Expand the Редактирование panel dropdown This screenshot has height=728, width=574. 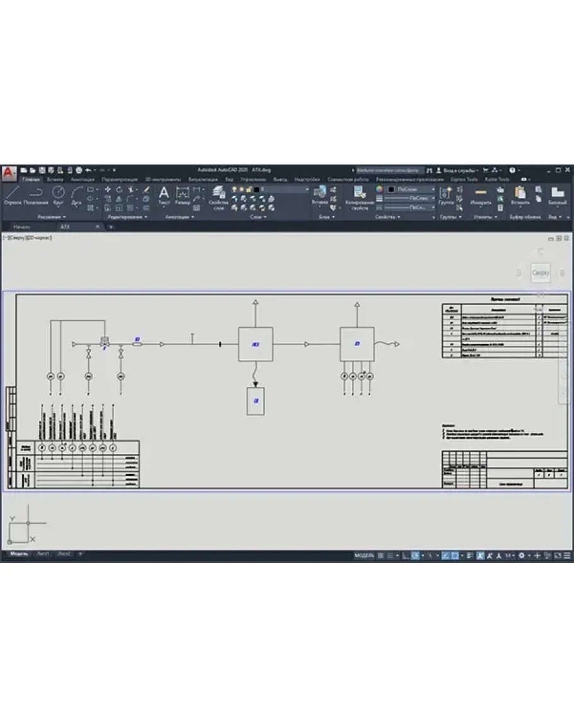pyautogui.click(x=127, y=217)
